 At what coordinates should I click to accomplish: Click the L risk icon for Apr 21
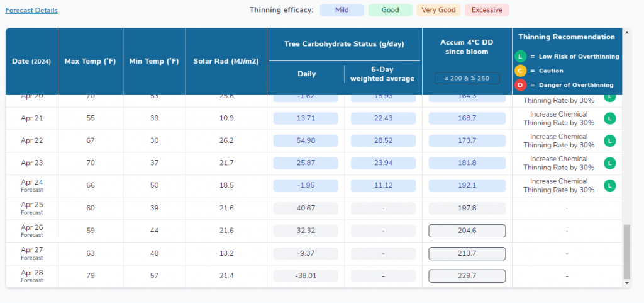pos(609,118)
